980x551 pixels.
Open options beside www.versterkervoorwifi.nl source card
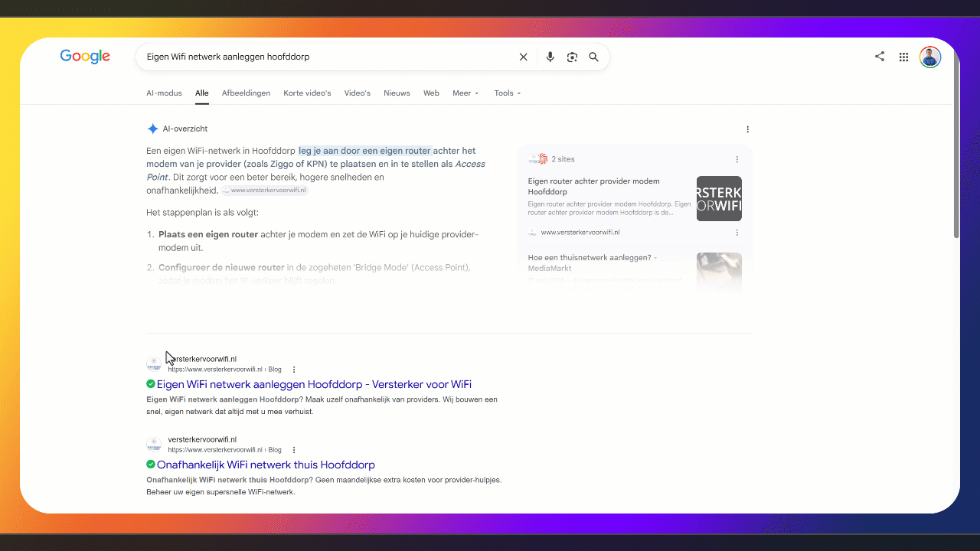coord(737,232)
